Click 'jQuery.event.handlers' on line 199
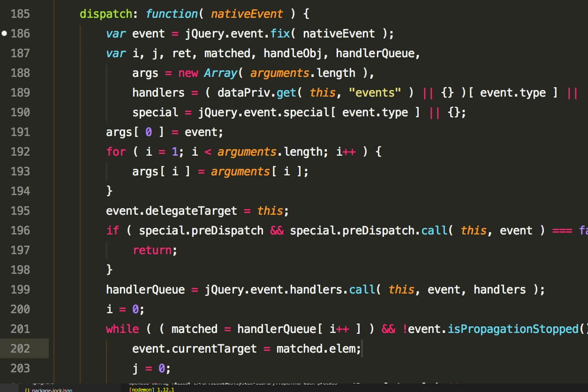This screenshot has width=588, height=392. 273,290
